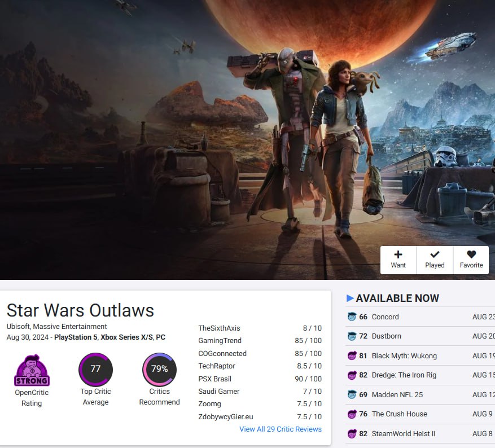Add game to Want list

398,260
